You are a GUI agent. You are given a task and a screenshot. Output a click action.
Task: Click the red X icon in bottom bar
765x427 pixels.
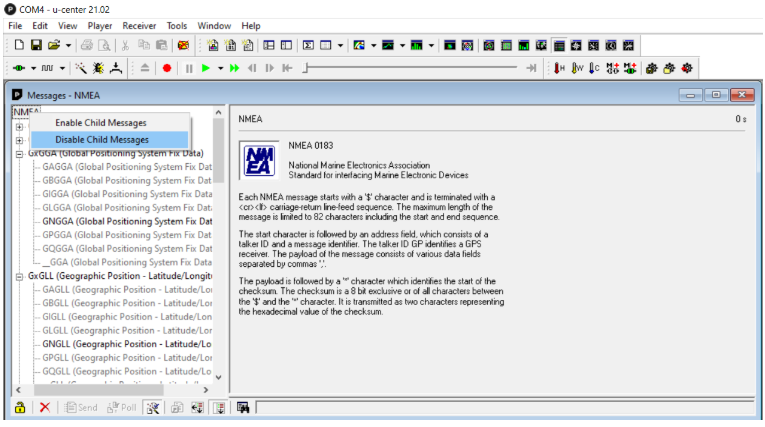[45, 407]
